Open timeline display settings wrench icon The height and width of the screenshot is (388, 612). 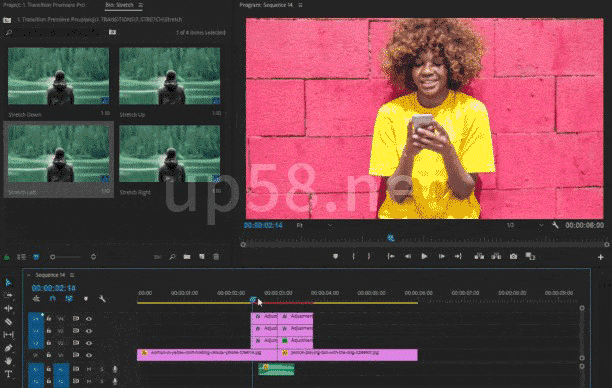102,299
